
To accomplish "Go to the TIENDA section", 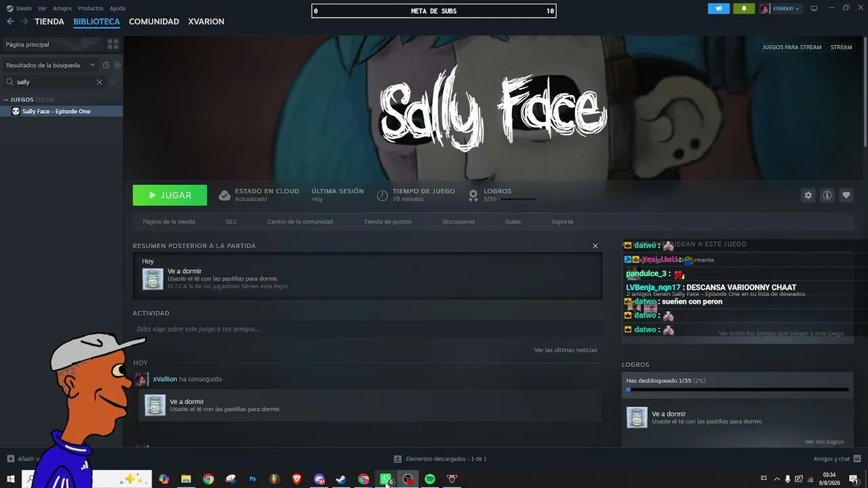I will pos(50,22).
